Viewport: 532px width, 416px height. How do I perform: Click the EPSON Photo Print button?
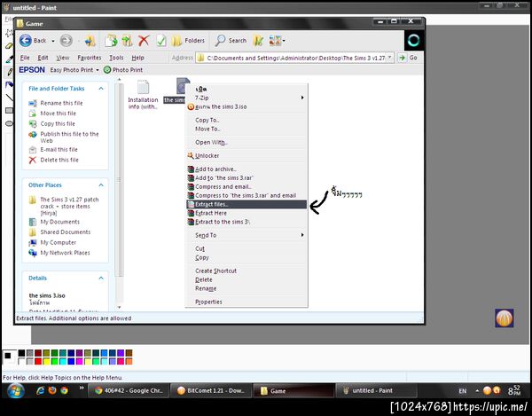pos(123,70)
